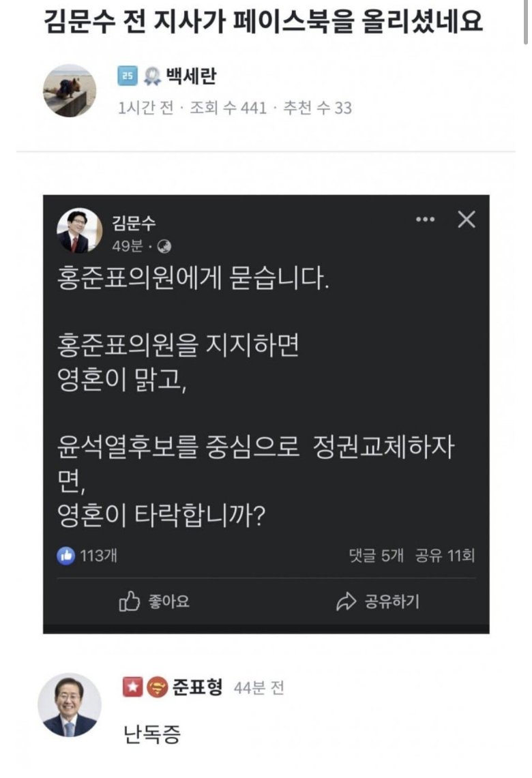Click the Superman emblem badge icon
This screenshot has height=778, width=532.
point(156,687)
